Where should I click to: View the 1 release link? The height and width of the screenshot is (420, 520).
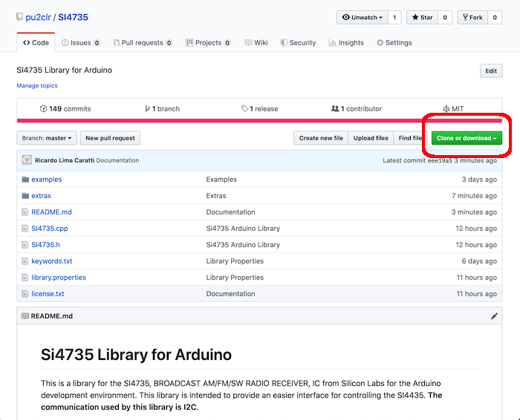pyautogui.click(x=260, y=108)
